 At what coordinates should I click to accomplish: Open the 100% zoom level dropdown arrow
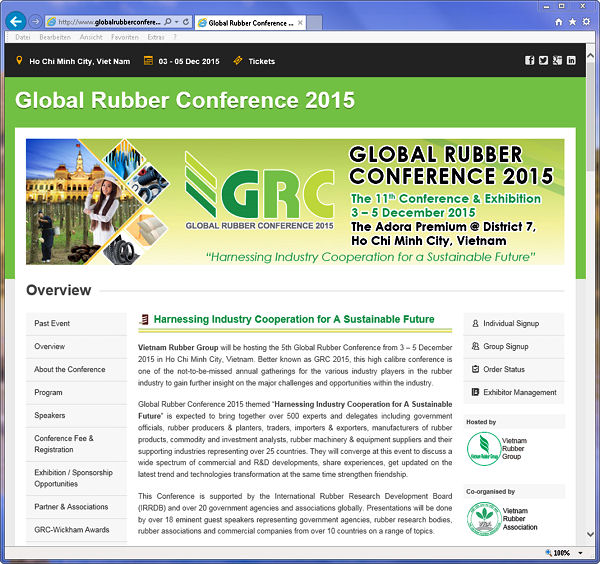(580, 553)
